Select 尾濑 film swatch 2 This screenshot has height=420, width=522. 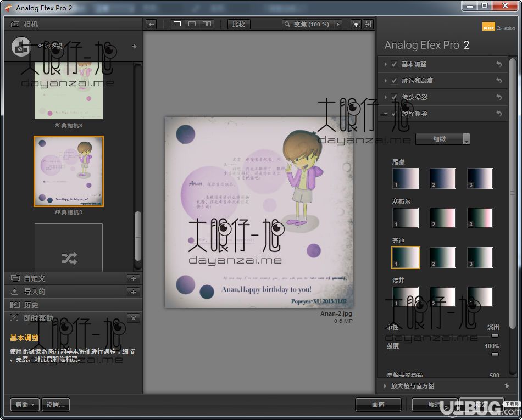tap(442, 178)
